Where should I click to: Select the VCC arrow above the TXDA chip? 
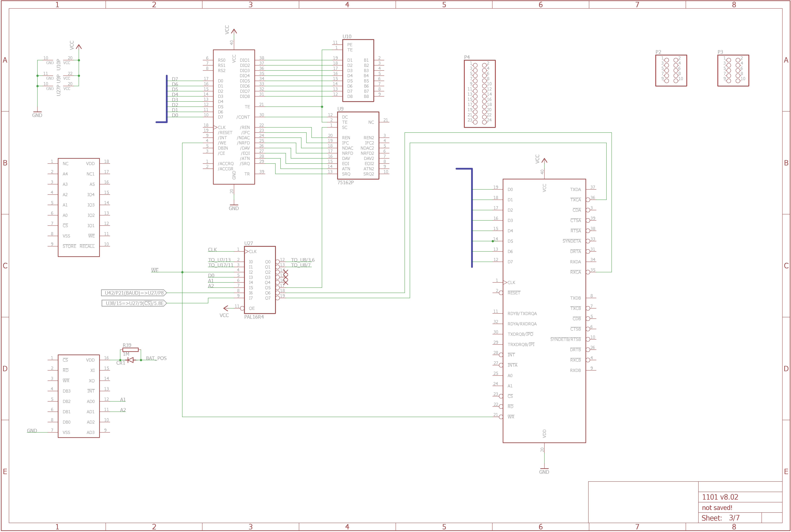(544, 161)
